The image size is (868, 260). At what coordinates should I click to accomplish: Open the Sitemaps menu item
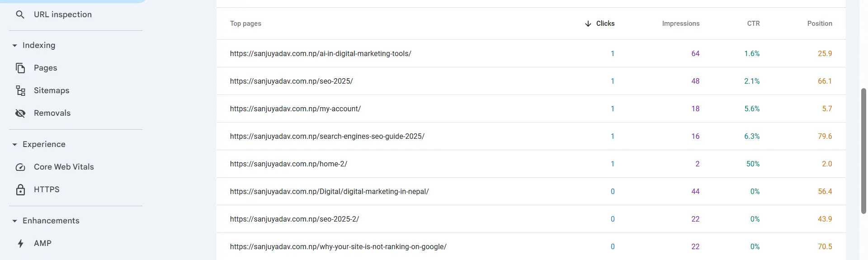pyautogui.click(x=52, y=90)
